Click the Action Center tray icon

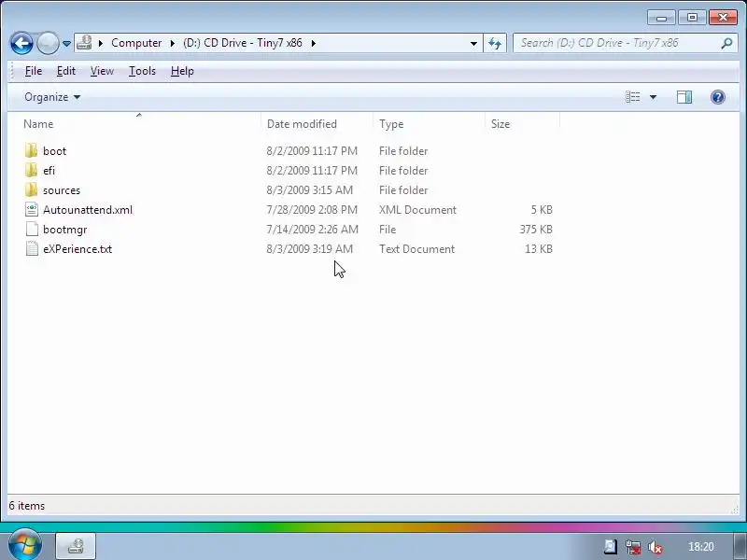point(610,547)
